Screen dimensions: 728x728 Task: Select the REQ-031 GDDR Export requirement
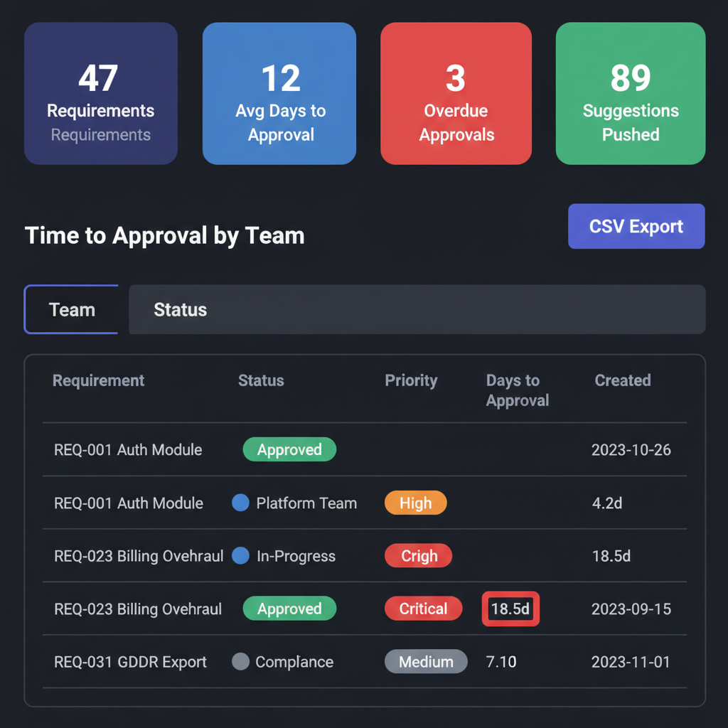point(131,662)
